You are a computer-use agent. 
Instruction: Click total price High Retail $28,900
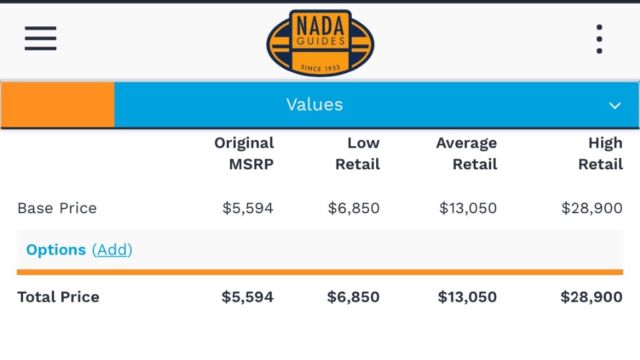pyautogui.click(x=591, y=297)
